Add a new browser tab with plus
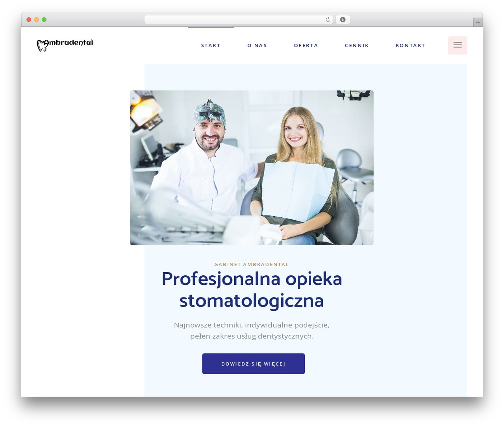504x427 pixels. (x=478, y=22)
